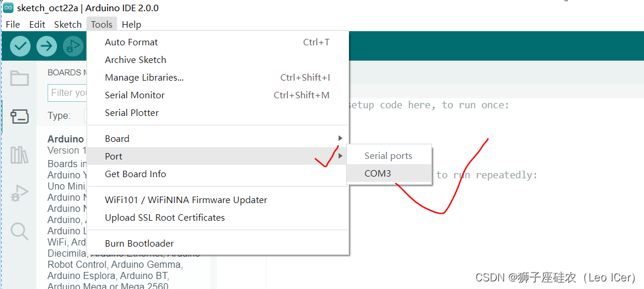Open the Sketch menu
Screen dimensions: 644x289
68,24
